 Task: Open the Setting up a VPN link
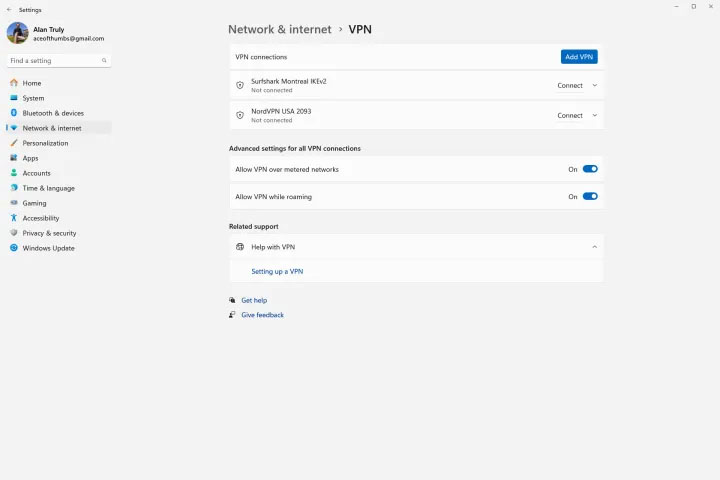tap(277, 271)
